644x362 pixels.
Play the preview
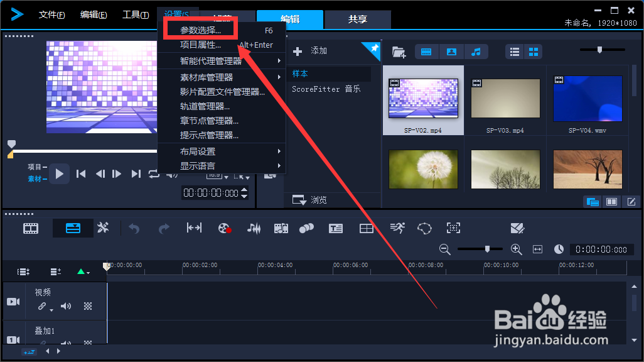coord(59,174)
